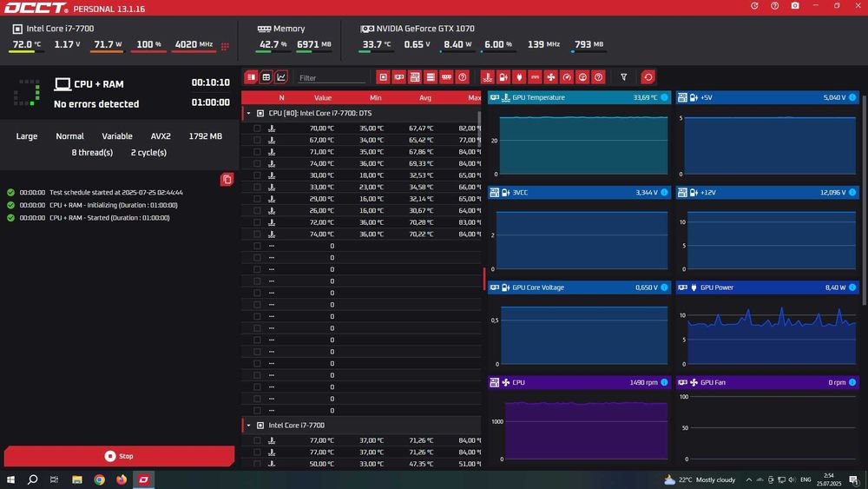The height and width of the screenshot is (489, 868).
Task: Click the update refresh icon in the title bar
Action: click(x=754, y=5)
